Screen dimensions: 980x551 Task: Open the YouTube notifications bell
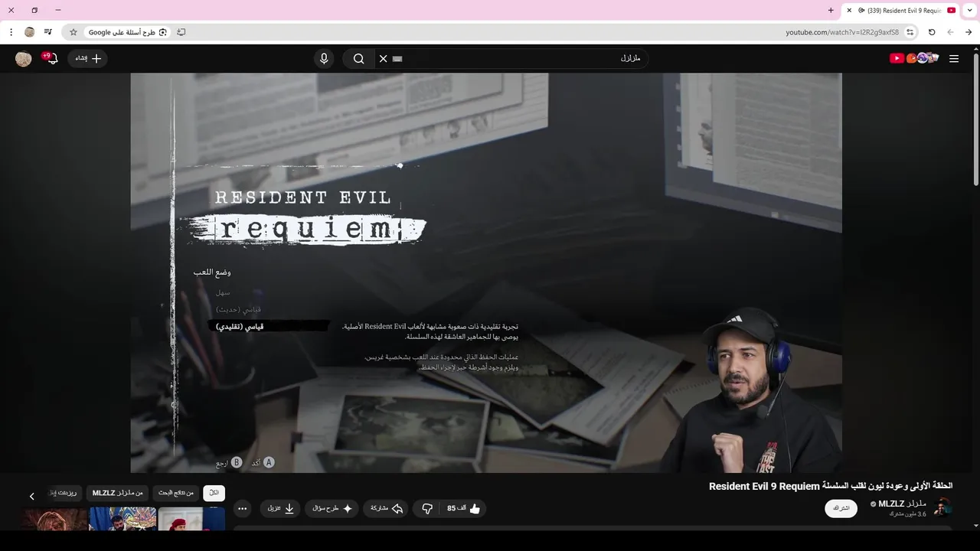tap(51, 58)
